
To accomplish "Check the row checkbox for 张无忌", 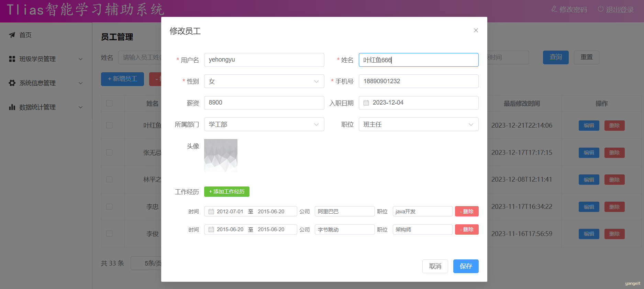I will pyautogui.click(x=109, y=152).
